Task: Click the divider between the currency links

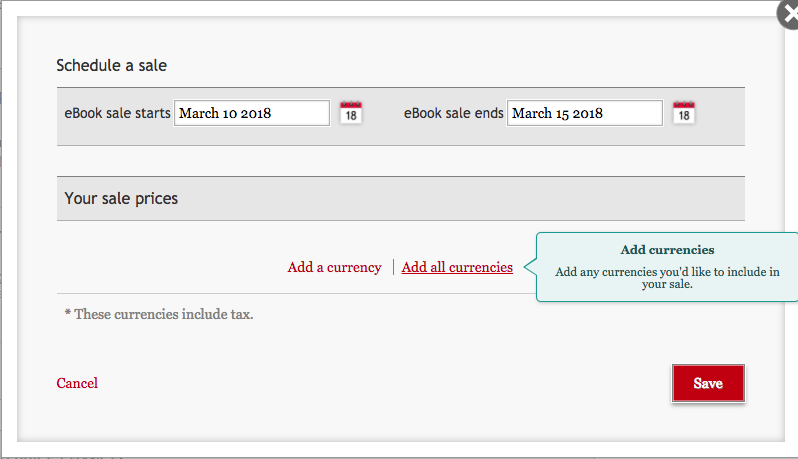Action: point(393,267)
